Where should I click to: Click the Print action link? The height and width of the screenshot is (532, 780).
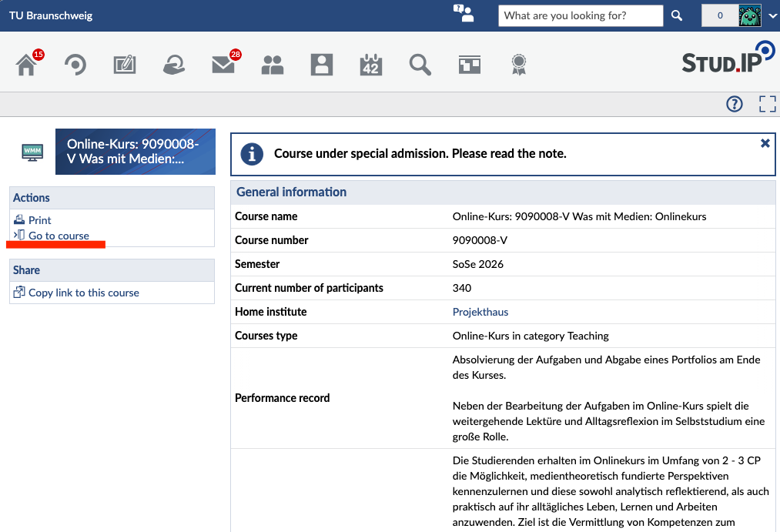click(39, 219)
